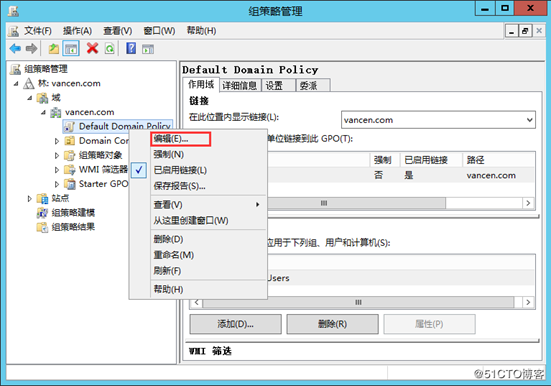Click the Forward arrow toolbar icon
Image resolution: width=551 pixels, height=386 pixels.
pos(32,49)
